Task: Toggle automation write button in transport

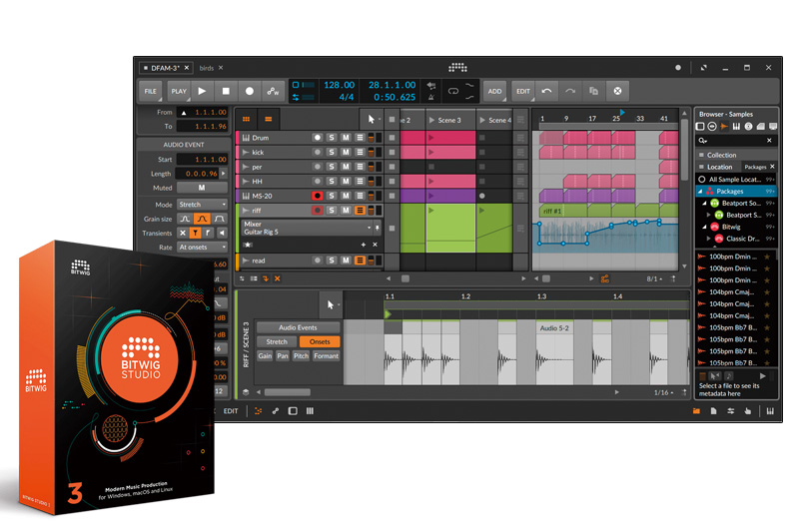Action: [x=273, y=91]
